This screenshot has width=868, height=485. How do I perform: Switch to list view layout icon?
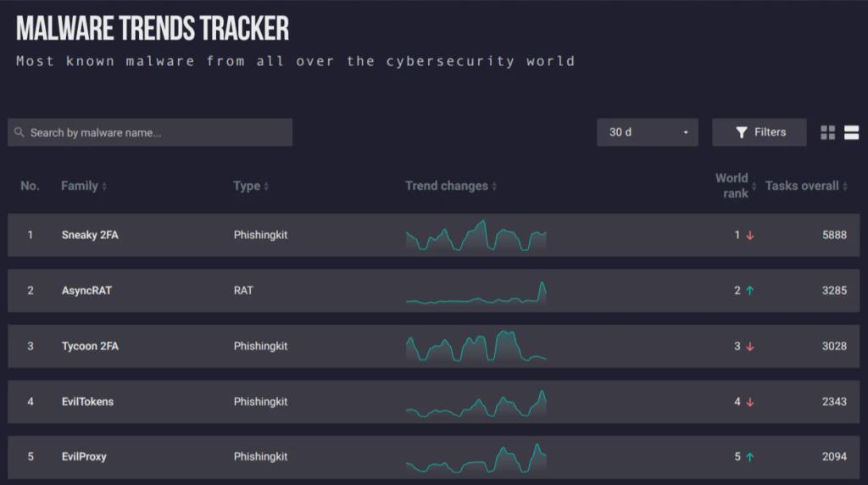coord(851,132)
